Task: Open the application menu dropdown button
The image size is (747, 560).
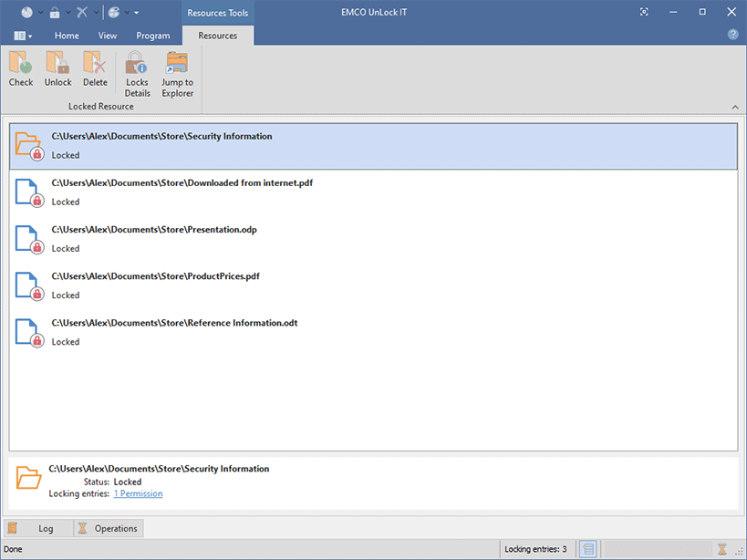Action: pyautogui.click(x=24, y=36)
